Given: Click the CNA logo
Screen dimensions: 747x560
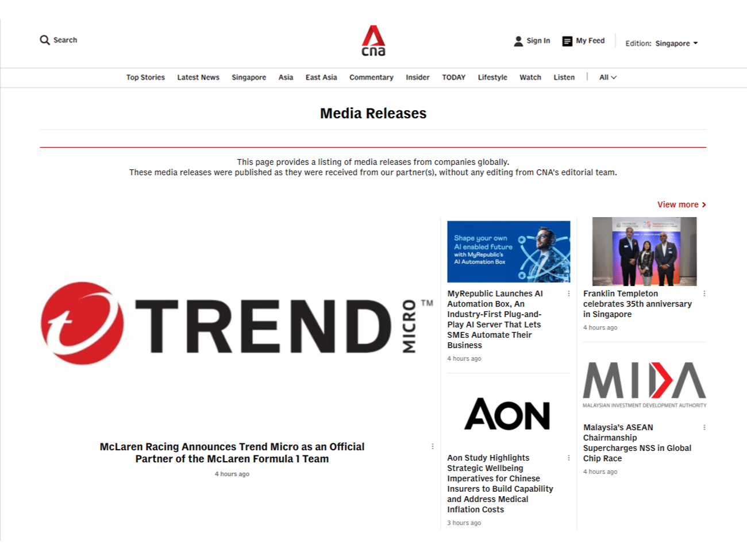Looking at the screenshot, I should [373, 41].
